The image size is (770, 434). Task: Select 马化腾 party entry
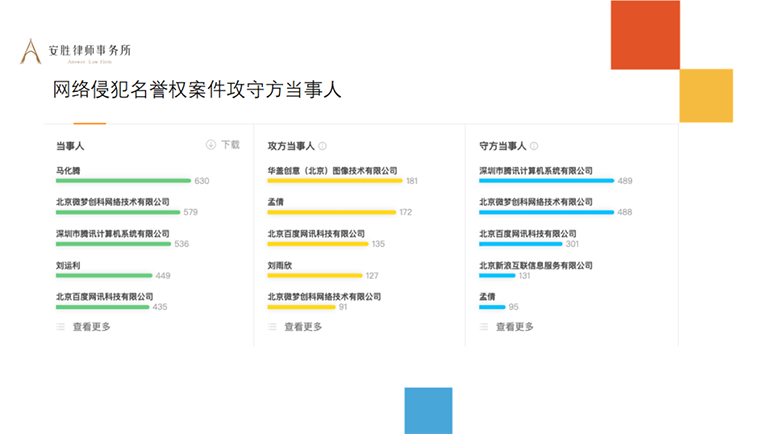click(68, 171)
